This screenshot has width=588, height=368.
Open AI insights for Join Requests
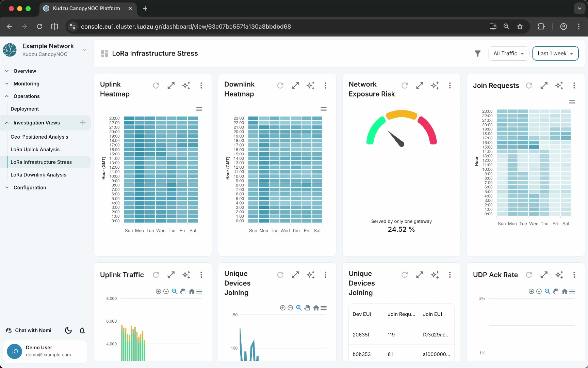point(559,86)
